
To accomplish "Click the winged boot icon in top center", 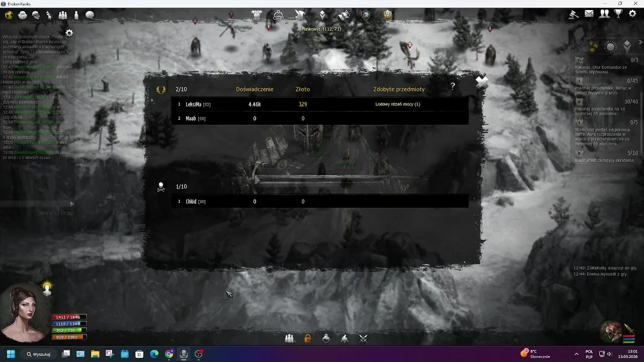I will 300,15.
